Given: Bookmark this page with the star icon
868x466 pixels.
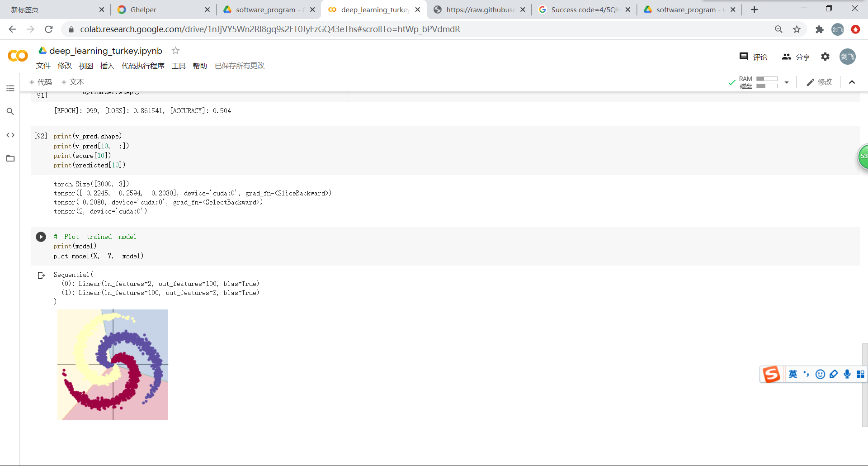Looking at the screenshot, I should [x=797, y=29].
